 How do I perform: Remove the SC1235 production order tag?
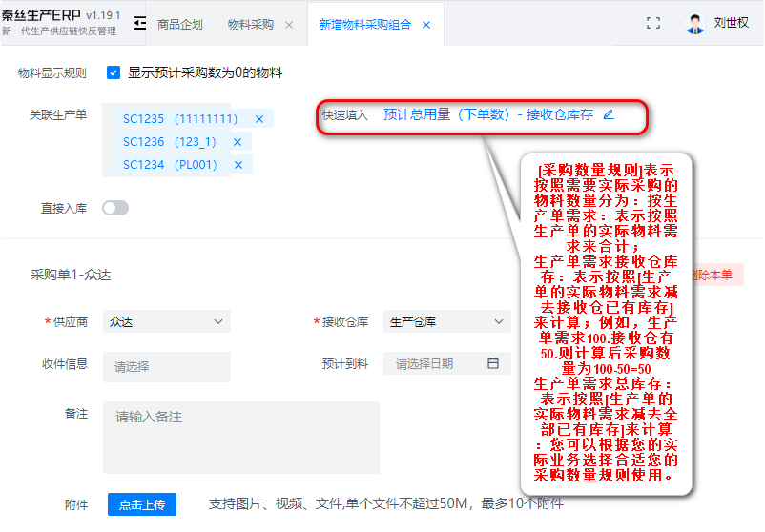[258, 119]
